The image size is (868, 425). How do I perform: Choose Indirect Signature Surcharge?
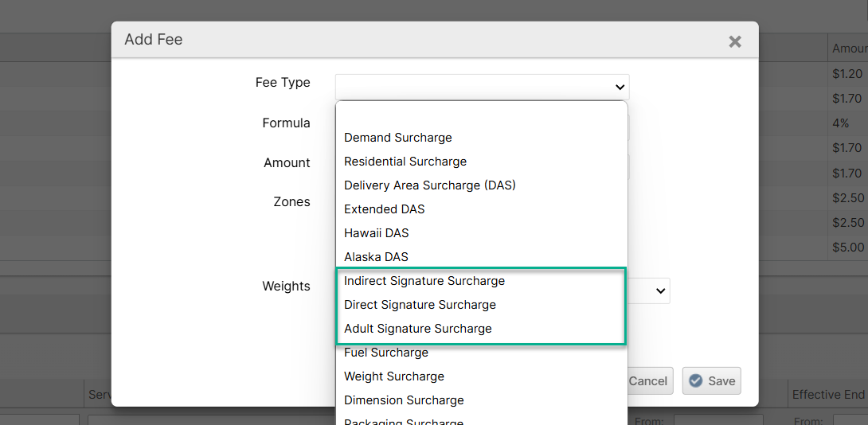[424, 281]
